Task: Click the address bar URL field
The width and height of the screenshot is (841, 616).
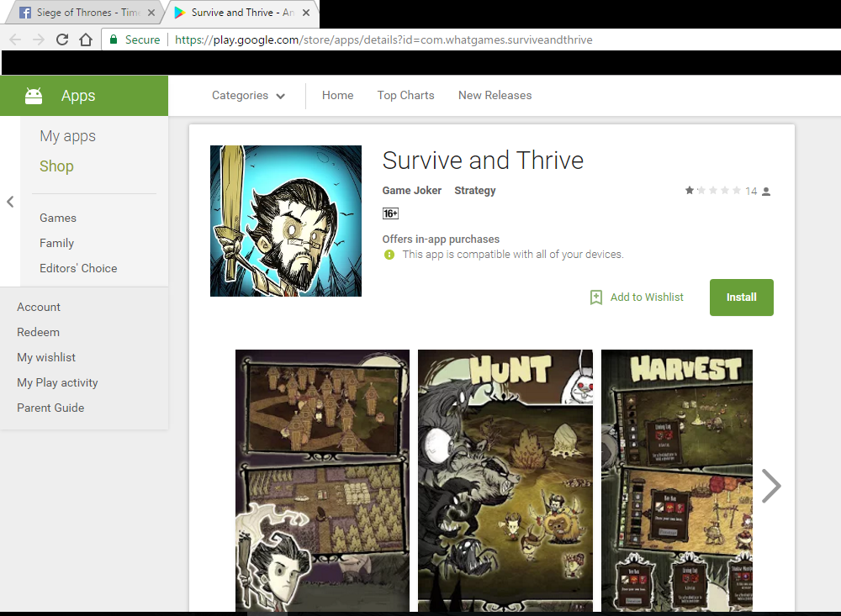Action: [x=383, y=39]
